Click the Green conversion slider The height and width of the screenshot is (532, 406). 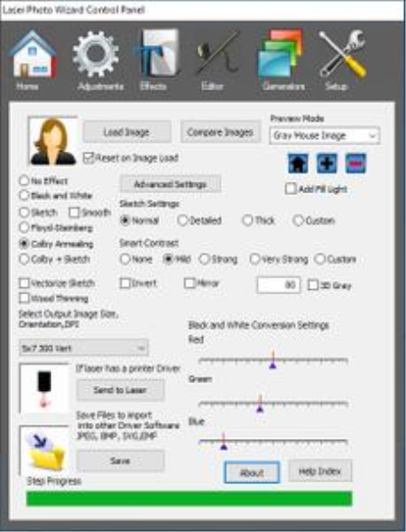(x=273, y=404)
